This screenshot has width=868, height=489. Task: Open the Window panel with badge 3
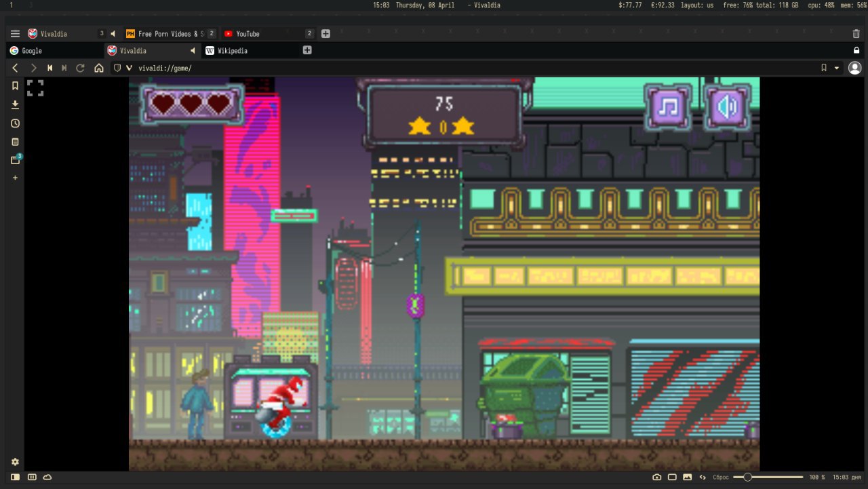tap(16, 159)
